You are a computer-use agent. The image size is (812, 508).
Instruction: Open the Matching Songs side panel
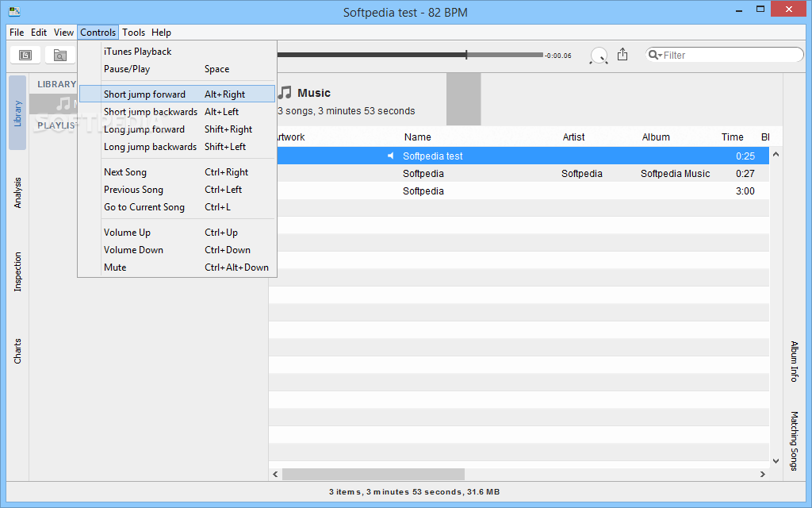[794, 441]
